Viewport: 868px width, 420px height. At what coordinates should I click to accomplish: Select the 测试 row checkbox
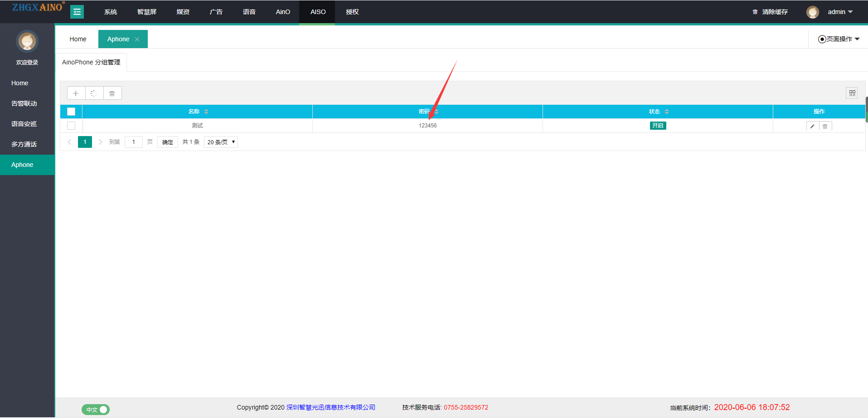point(71,126)
